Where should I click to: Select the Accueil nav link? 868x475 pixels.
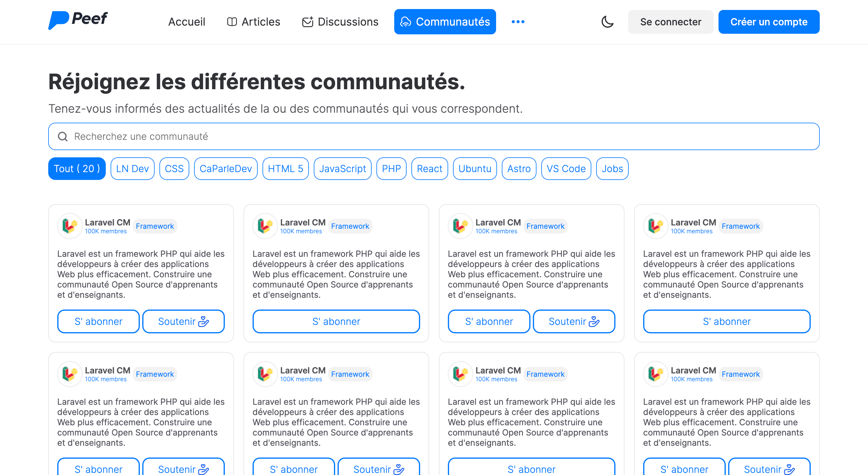click(186, 22)
